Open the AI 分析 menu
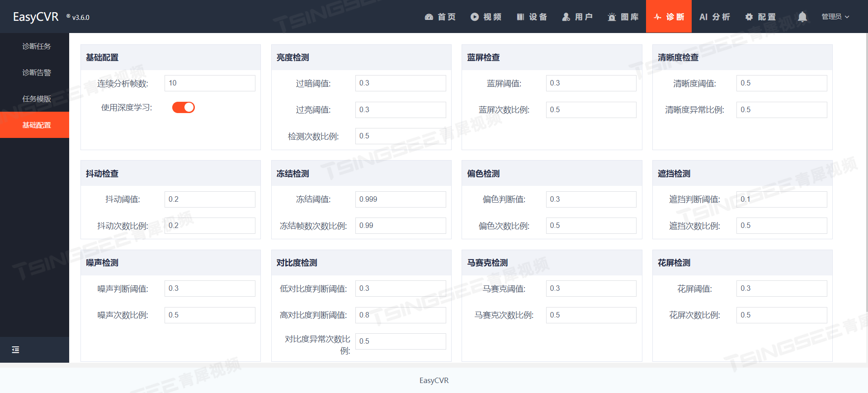This screenshot has height=393, width=868. (x=714, y=17)
